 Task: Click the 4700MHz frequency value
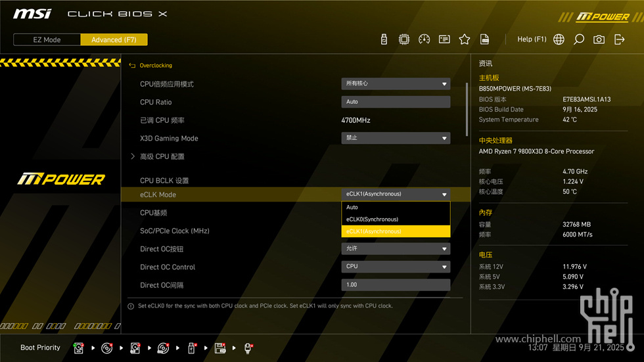pyautogui.click(x=356, y=120)
